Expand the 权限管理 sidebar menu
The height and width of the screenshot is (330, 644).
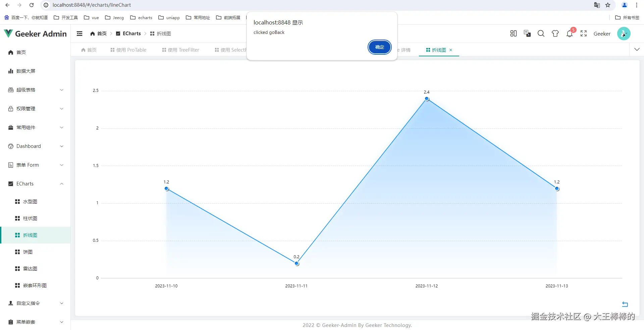(35, 109)
